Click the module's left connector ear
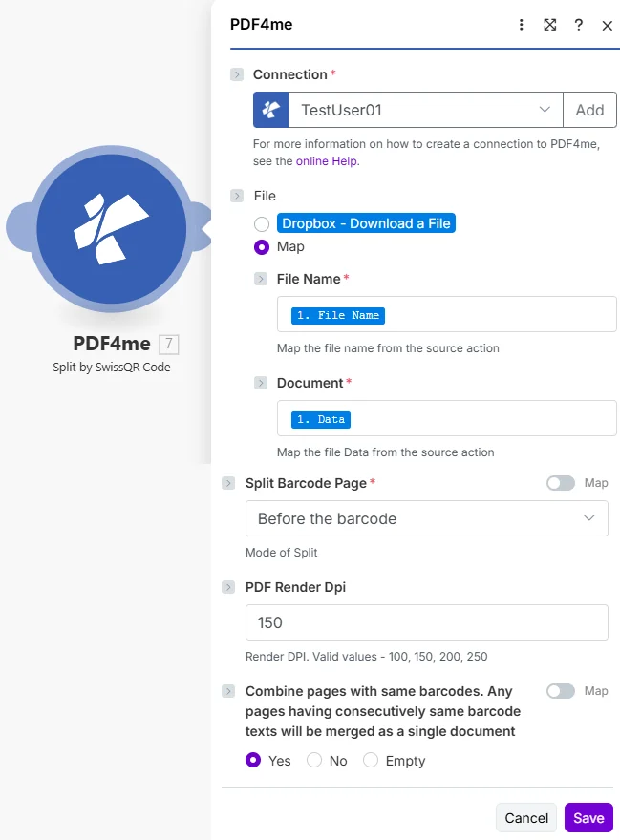Screen dimensions: 620x840 [19, 227]
